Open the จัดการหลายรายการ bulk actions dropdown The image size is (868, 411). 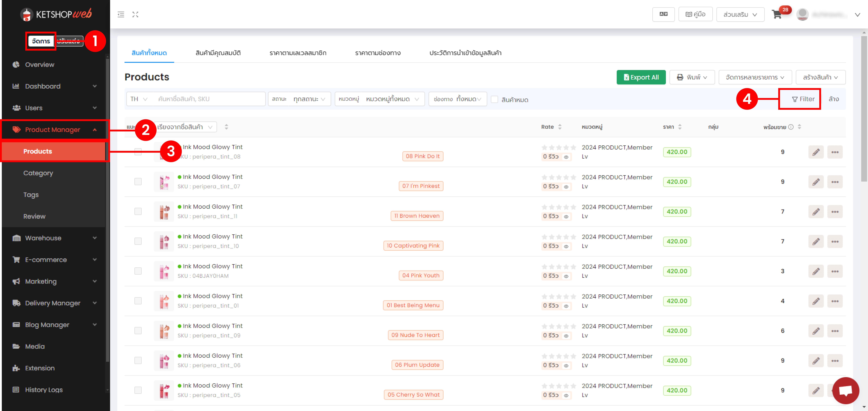pos(755,77)
